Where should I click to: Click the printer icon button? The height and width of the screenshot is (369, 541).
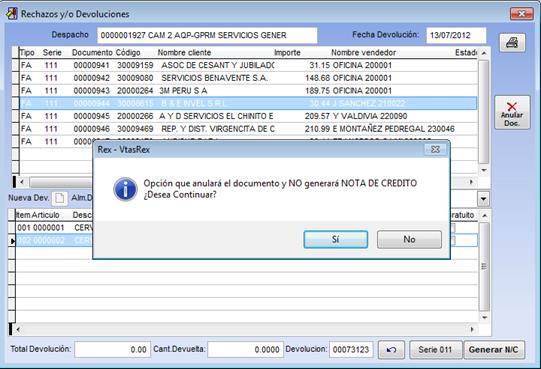pos(512,43)
